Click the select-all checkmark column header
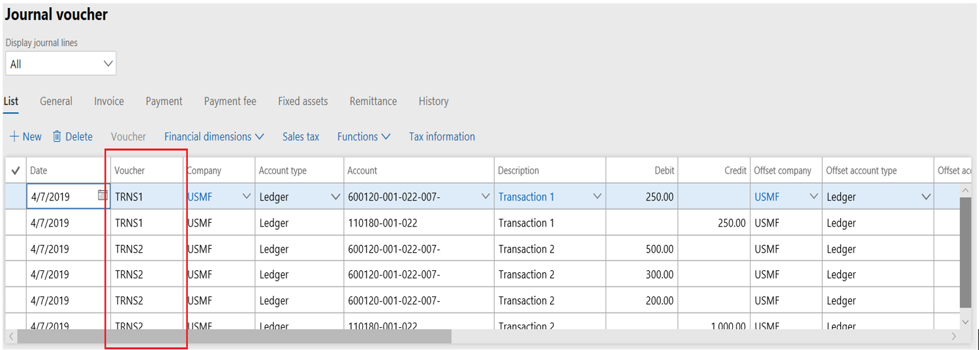The height and width of the screenshot is (350, 980). [x=16, y=171]
